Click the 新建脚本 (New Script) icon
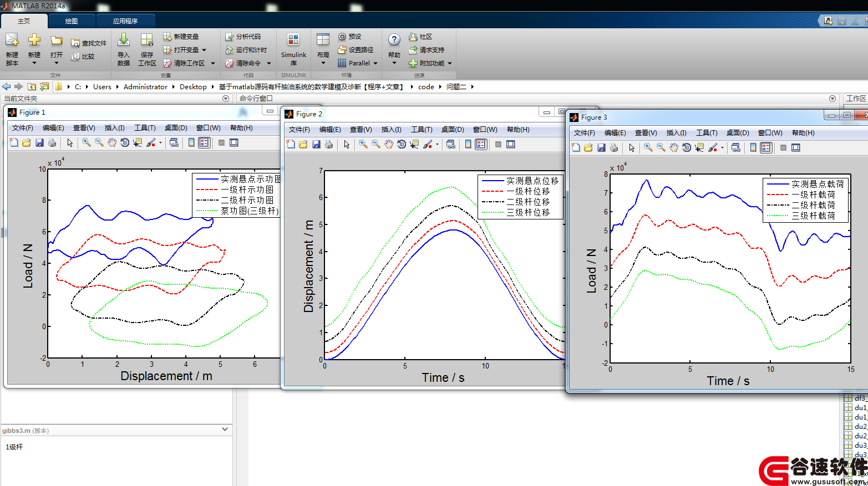 click(x=12, y=40)
